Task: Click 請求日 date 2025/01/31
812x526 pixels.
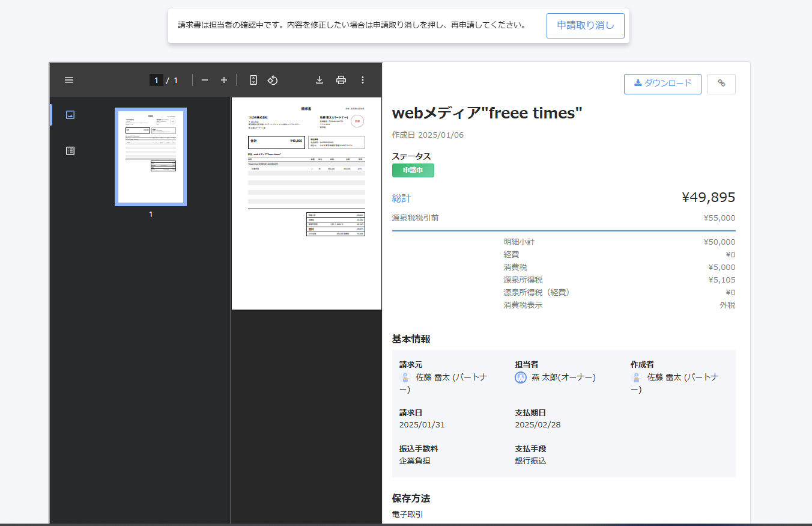Action: pyautogui.click(x=422, y=425)
